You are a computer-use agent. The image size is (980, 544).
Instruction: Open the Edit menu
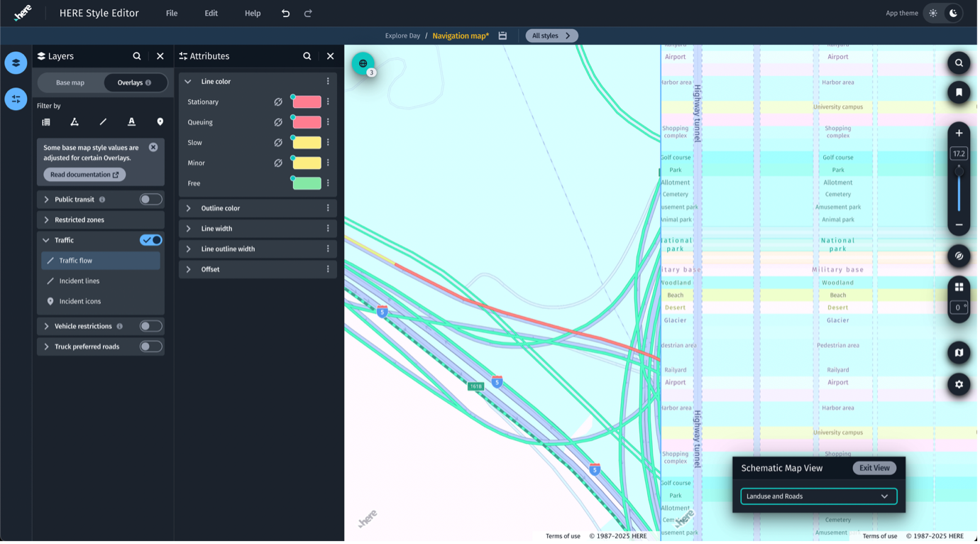pyautogui.click(x=211, y=13)
